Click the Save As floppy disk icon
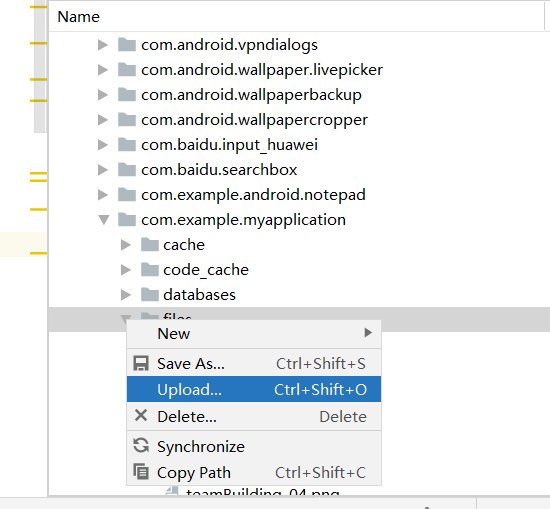Image resolution: width=550 pixels, height=509 pixels. point(141,363)
